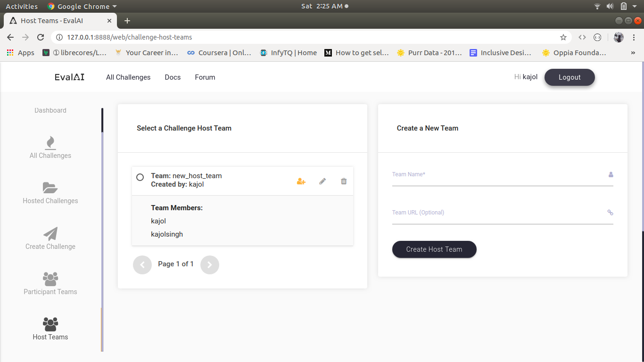Focus the Team Name input field
Screen dimensions: 644x362
coord(503,175)
